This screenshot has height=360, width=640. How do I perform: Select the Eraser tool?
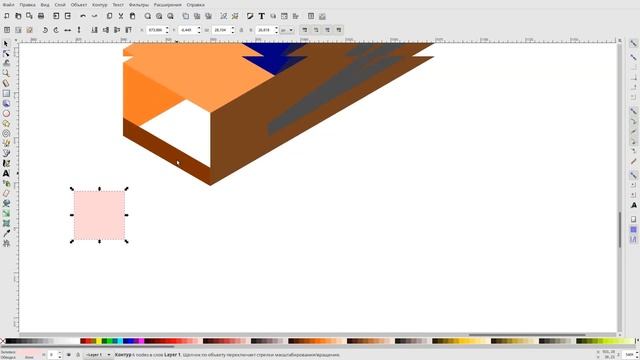pos(6,193)
